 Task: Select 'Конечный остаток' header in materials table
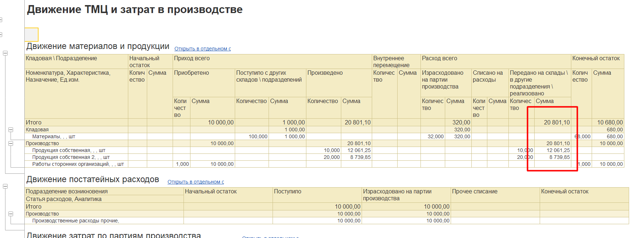click(x=597, y=62)
